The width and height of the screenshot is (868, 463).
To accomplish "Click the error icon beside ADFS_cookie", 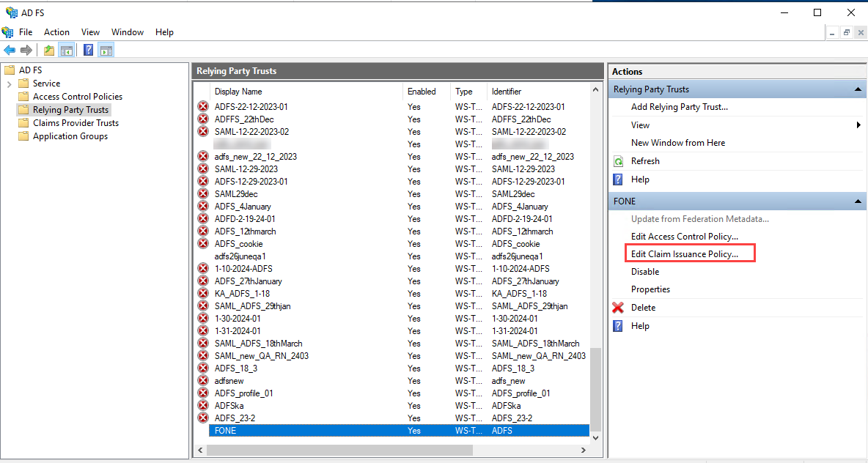I will [x=203, y=243].
